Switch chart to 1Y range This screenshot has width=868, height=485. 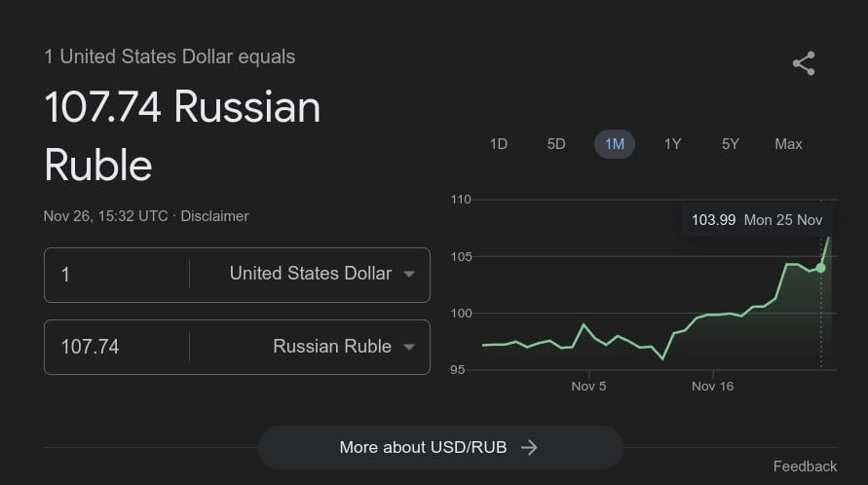tap(672, 144)
